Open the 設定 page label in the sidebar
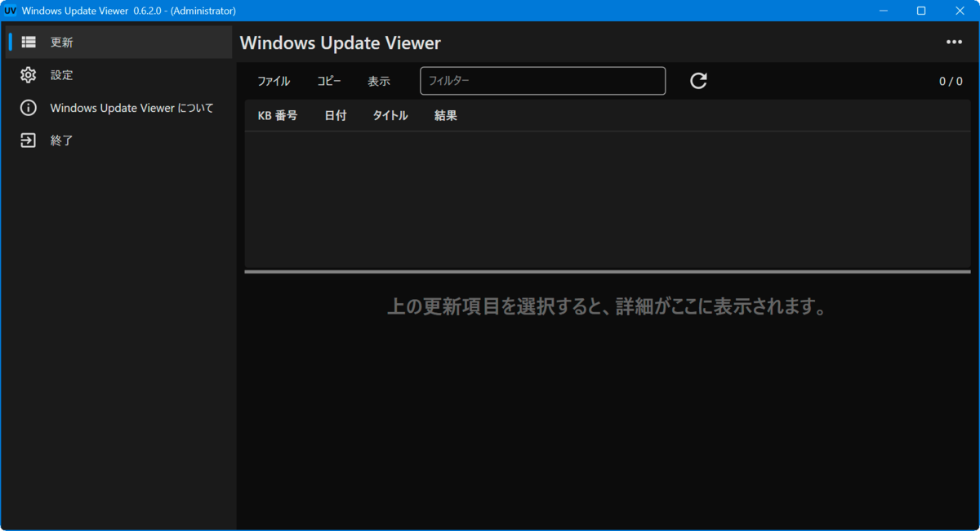The height and width of the screenshot is (531, 980). click(62, 75)
